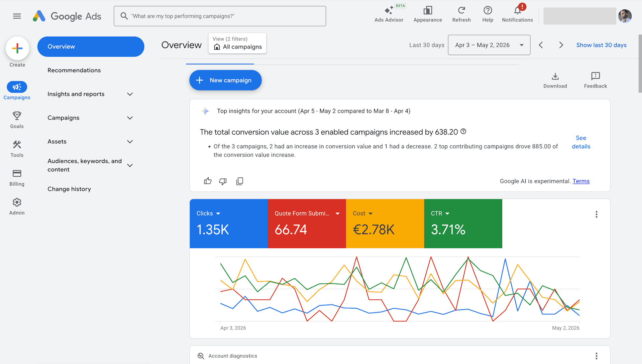
Task: Give thumbs down to the insight
Action: (x=223, y=181)
